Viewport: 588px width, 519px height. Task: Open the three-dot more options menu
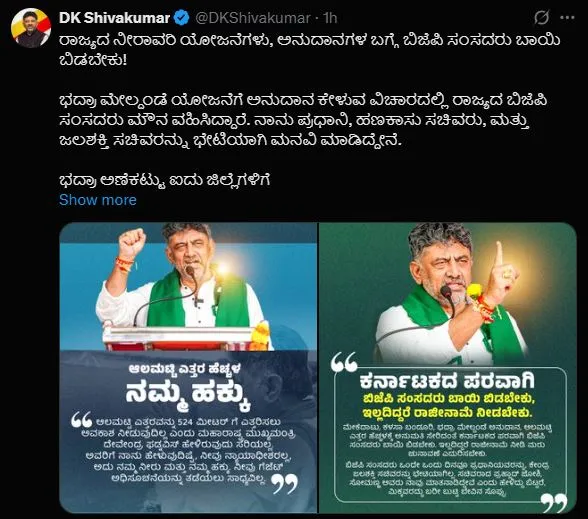(x=567, y=17)
